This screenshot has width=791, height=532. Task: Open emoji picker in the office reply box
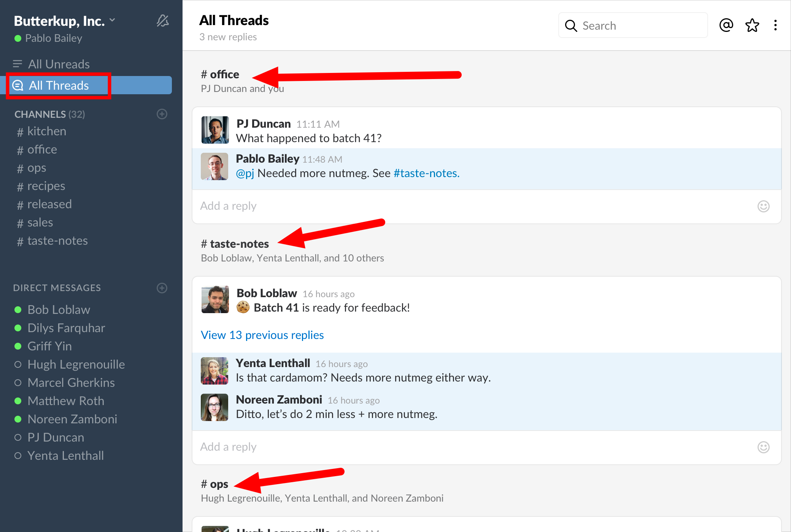[x=763, y=206]
